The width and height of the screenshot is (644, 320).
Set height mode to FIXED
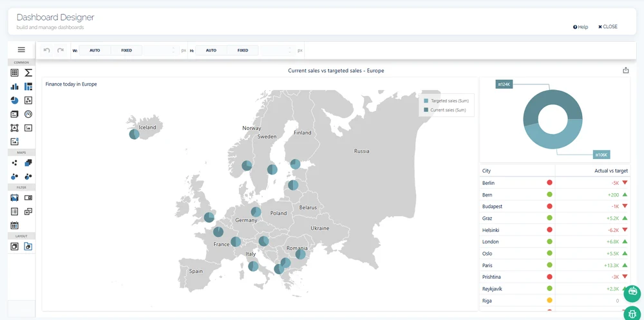(243, 50)
